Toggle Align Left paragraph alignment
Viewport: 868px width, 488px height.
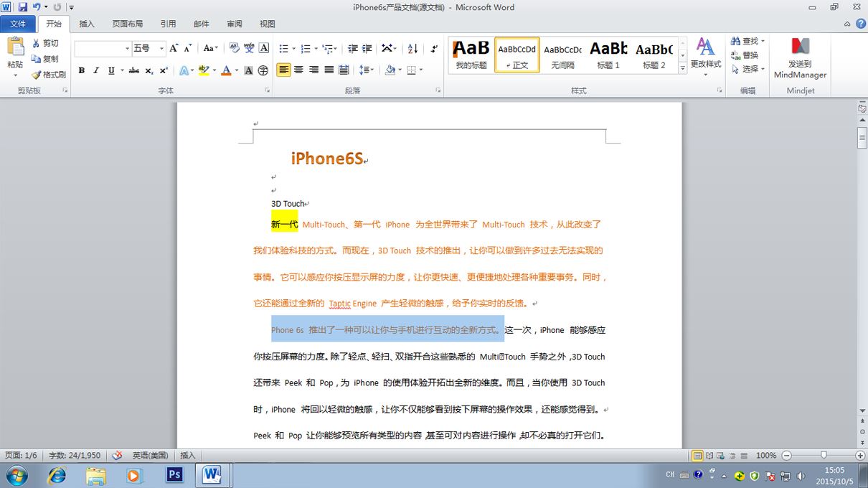(284, 70)
